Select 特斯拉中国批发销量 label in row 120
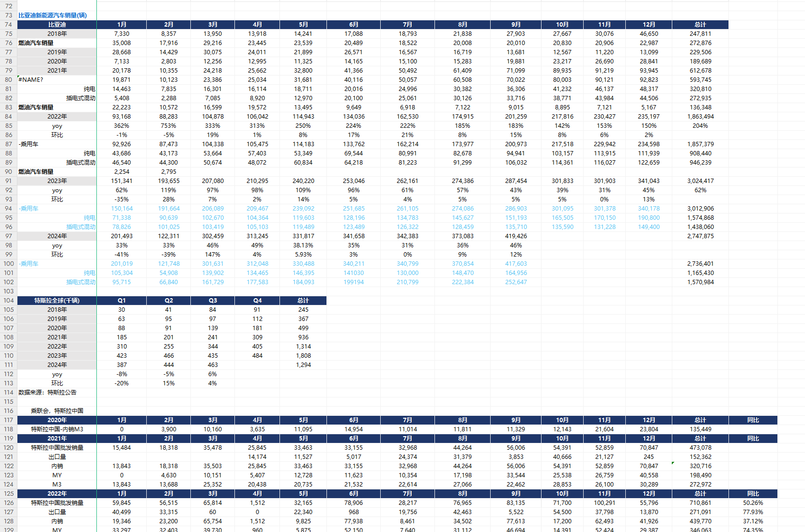This screenshot has height=532, width=805. click(57, 448)
